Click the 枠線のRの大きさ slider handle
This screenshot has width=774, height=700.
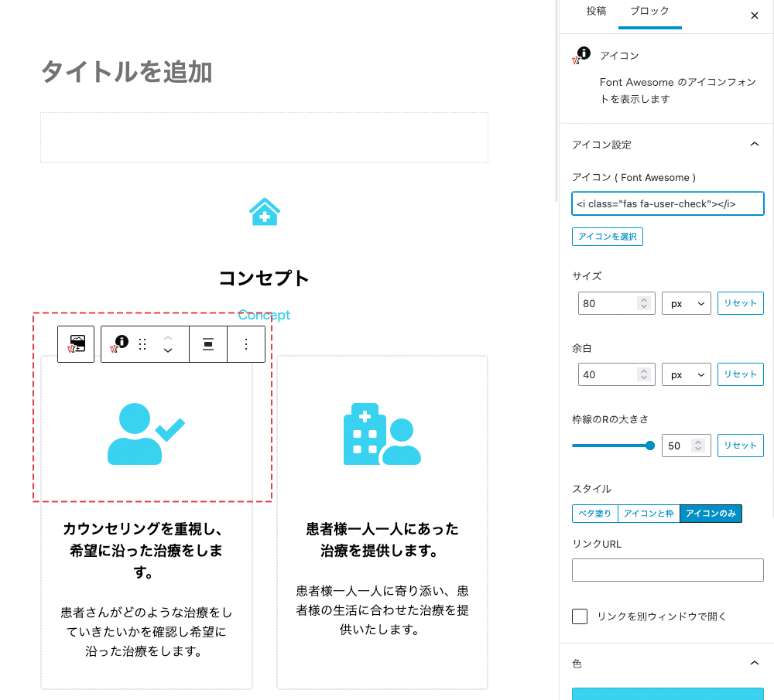pyautogui.click(x=650, y=446)
